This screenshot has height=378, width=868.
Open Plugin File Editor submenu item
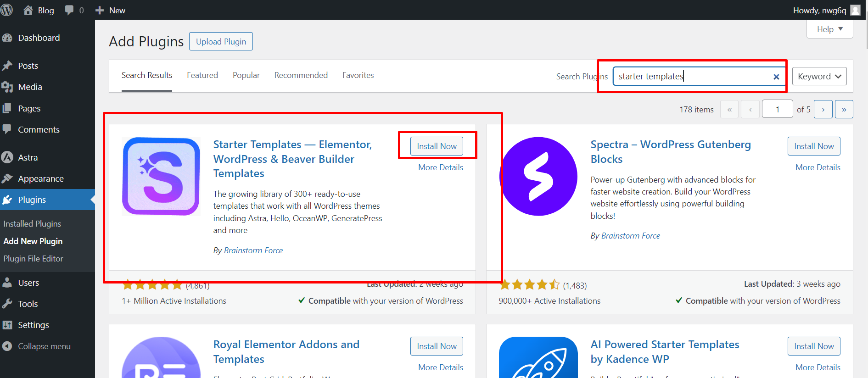click(x=34, y=259)
